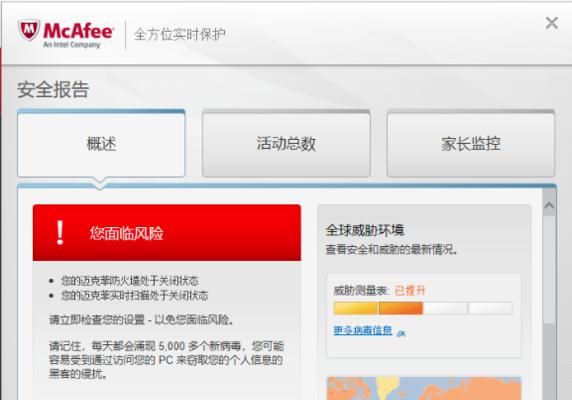Open the 家长监控 tab

pyautogui.click(x=471, y=144)
